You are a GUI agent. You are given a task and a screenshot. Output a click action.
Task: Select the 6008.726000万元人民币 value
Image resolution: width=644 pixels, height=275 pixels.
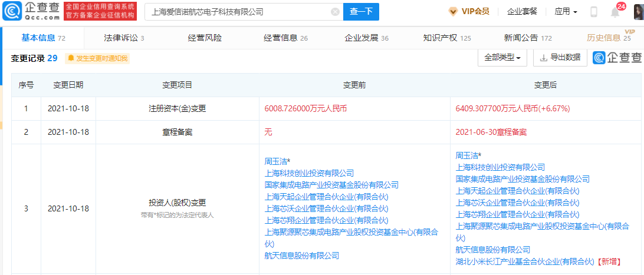[306, 108]
